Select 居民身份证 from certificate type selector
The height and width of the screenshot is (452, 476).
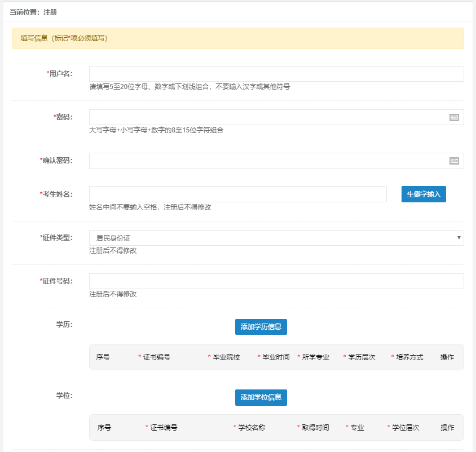click(x=276, y=238)
